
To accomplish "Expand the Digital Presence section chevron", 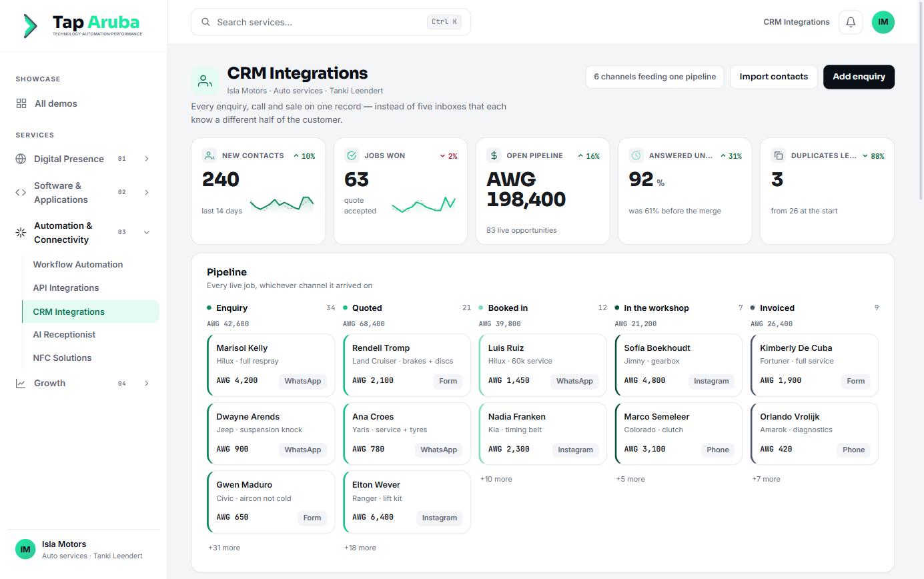I will (x=147, y=159).
